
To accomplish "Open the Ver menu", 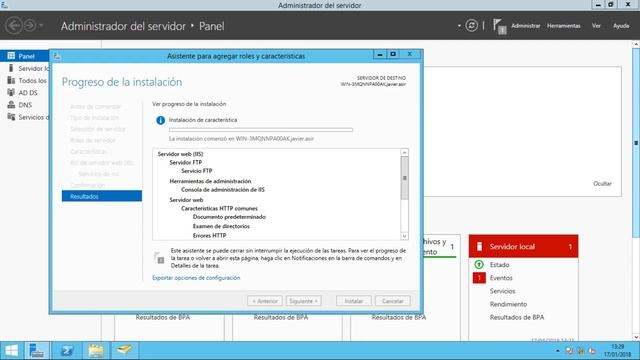I will 596,26.
